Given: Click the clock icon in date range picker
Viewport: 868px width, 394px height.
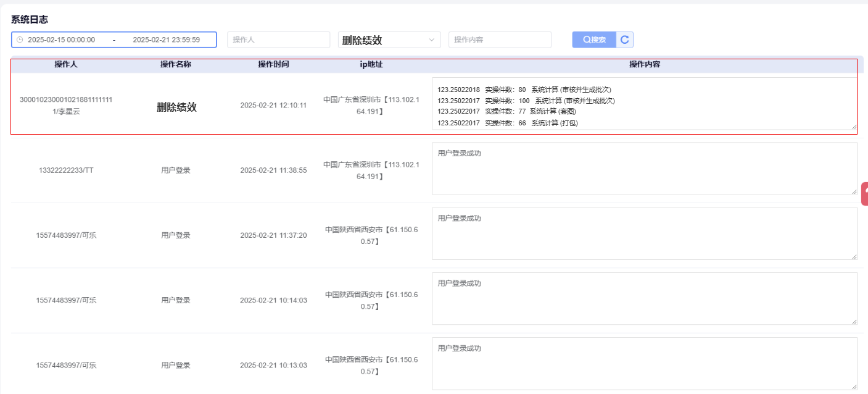Looking at the screenshot, I should click(20, 40).
